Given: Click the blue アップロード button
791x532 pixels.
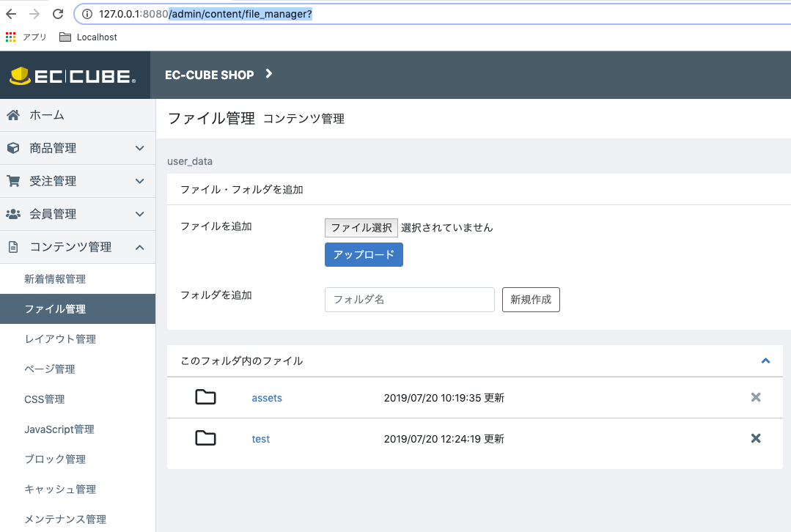Looking at the screenshot, I should (x=364, y=255).
